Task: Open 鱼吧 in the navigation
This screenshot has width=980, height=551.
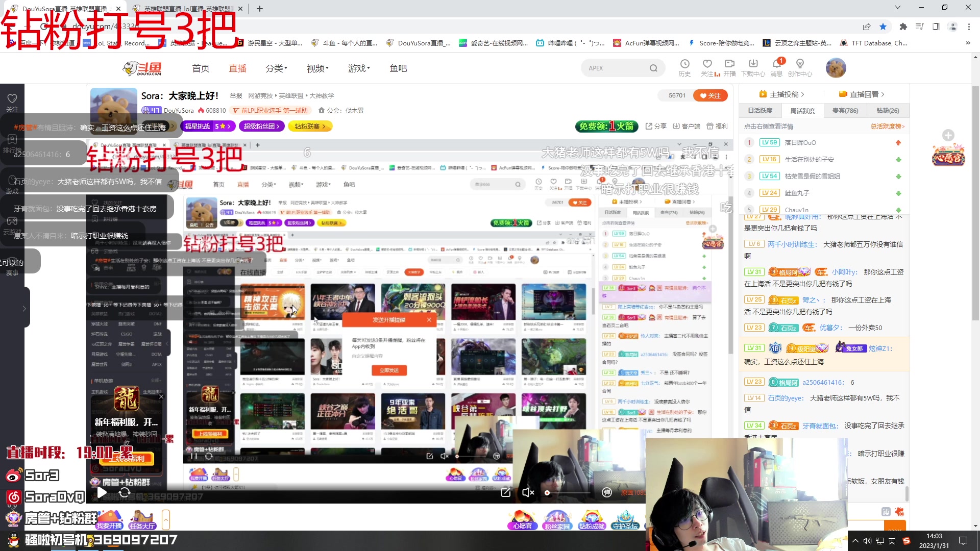Action: click(398, 68)
